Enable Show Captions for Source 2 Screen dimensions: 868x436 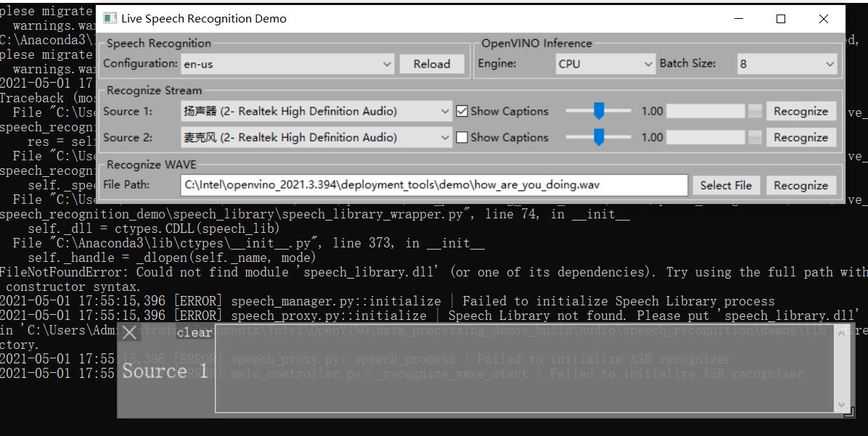[462, 137]
